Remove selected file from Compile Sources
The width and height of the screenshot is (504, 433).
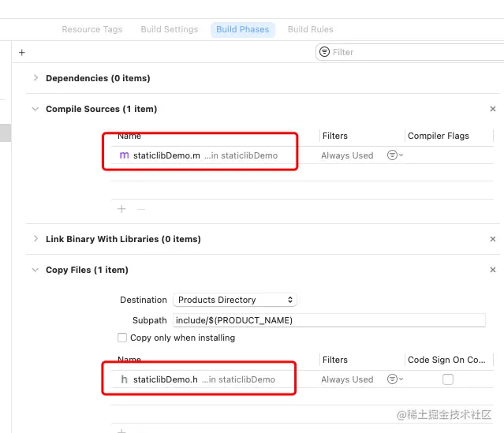point(141,209)
